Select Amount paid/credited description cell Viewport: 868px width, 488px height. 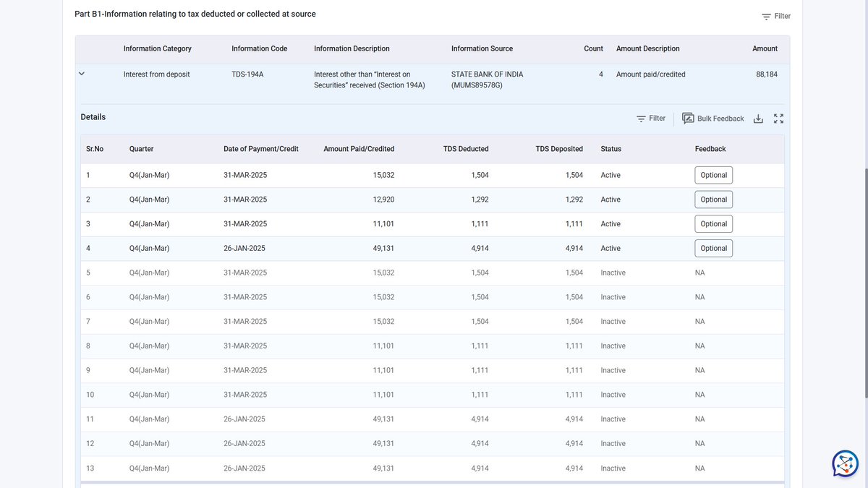651,74
